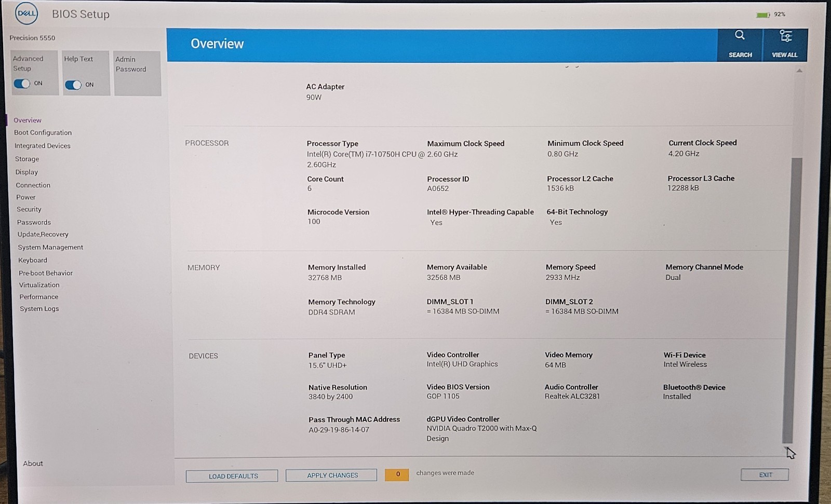Click the Exit button
This screenshot has width=831, height=504.
coord(765,474)
